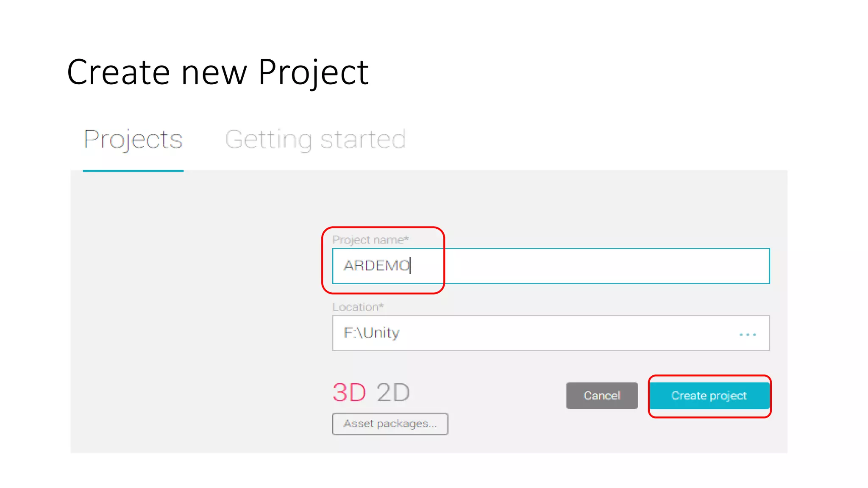Click the browse location ellipsis icon
Screen dimensions: 868x488
(747, 334)
